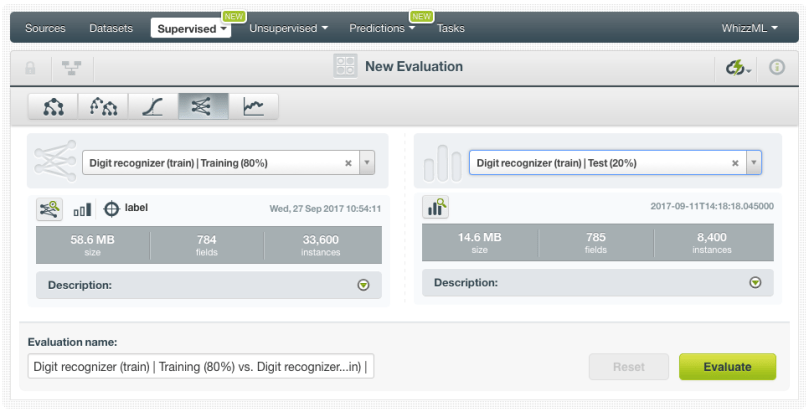Image resolution: width=809 pixels, height=412 pixels.
Task: Click the green Evaluate button
Action: click(727, 367)
